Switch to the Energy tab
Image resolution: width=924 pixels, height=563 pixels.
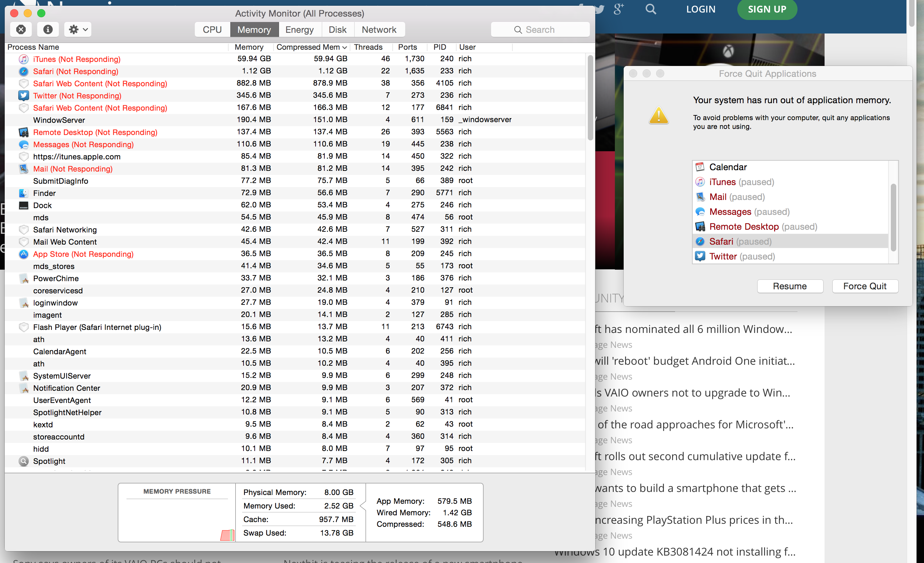click(299, 30)
